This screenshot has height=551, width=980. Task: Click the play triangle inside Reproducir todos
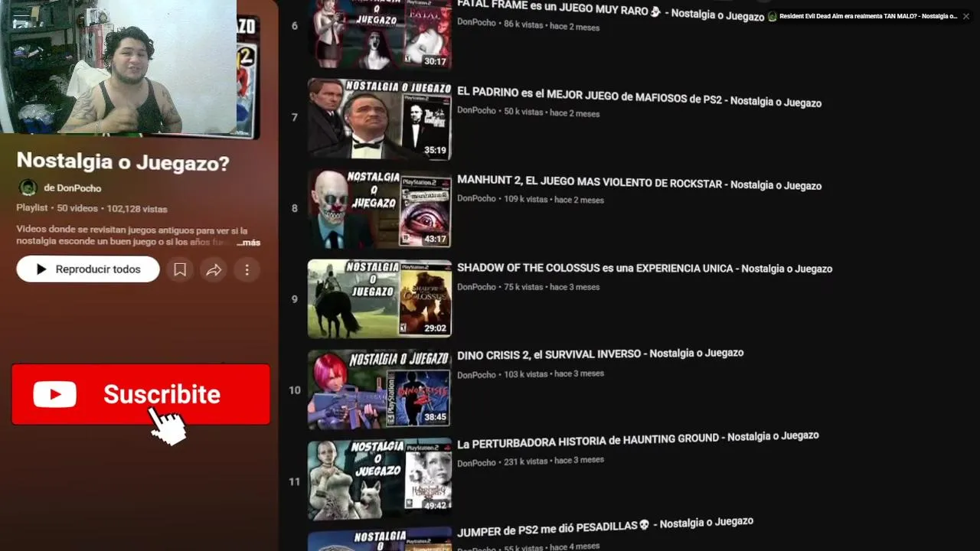coord(41,269)
